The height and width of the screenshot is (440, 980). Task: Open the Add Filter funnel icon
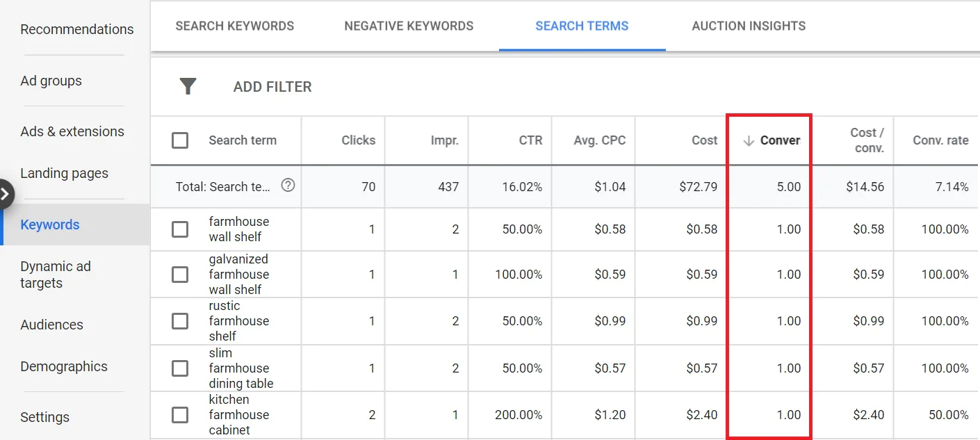[x=188, y=86]
